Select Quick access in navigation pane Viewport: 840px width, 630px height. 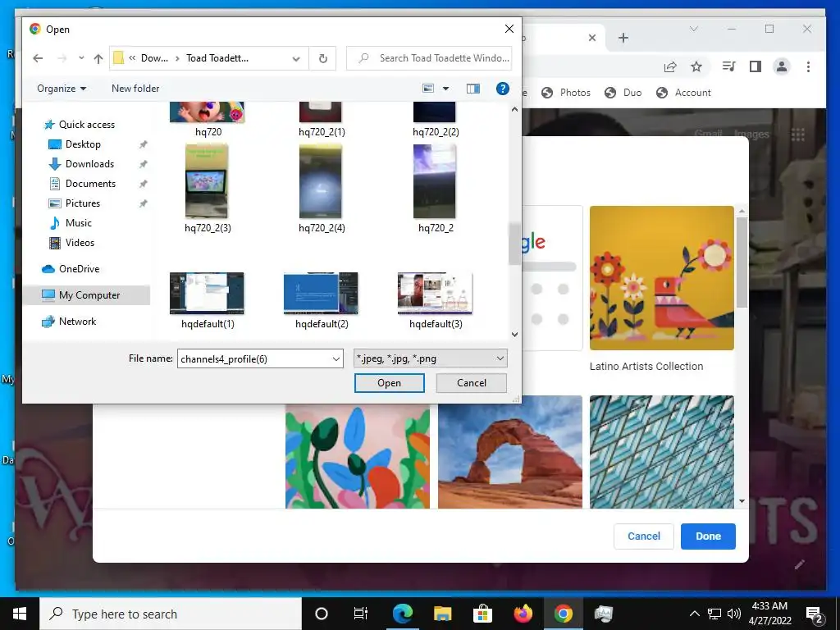pyautogui.click(x=86, y=125)
